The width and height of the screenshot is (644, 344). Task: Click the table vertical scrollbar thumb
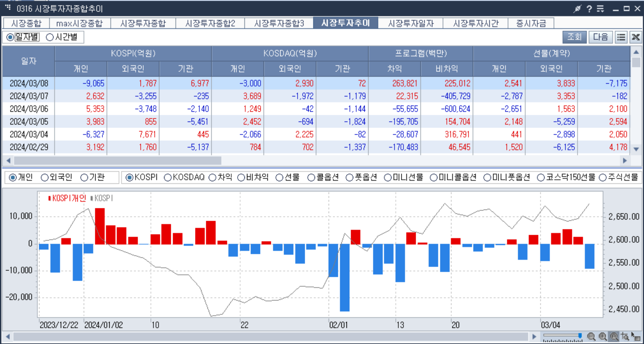[636, 62]
